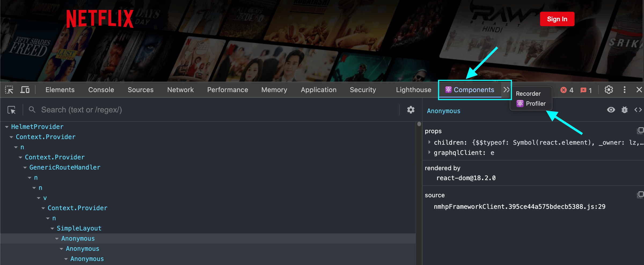Click the props section heading
The width and height of the screenshot is (644, 265).
coord(433,131)
